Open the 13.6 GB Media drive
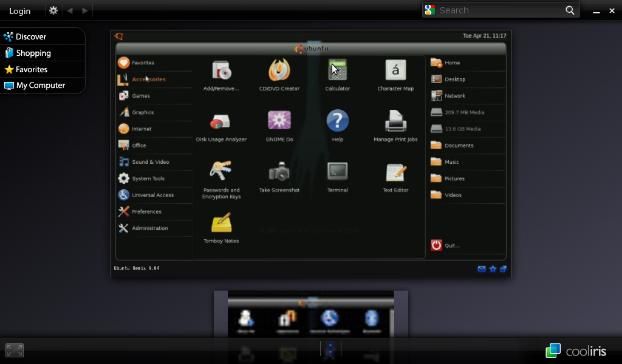This screenshot has width=622, height=364. pos(467,129)
